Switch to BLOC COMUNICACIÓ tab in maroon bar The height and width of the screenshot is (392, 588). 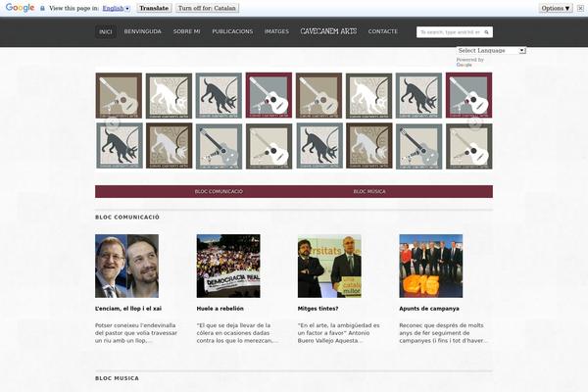coord(219,191)
